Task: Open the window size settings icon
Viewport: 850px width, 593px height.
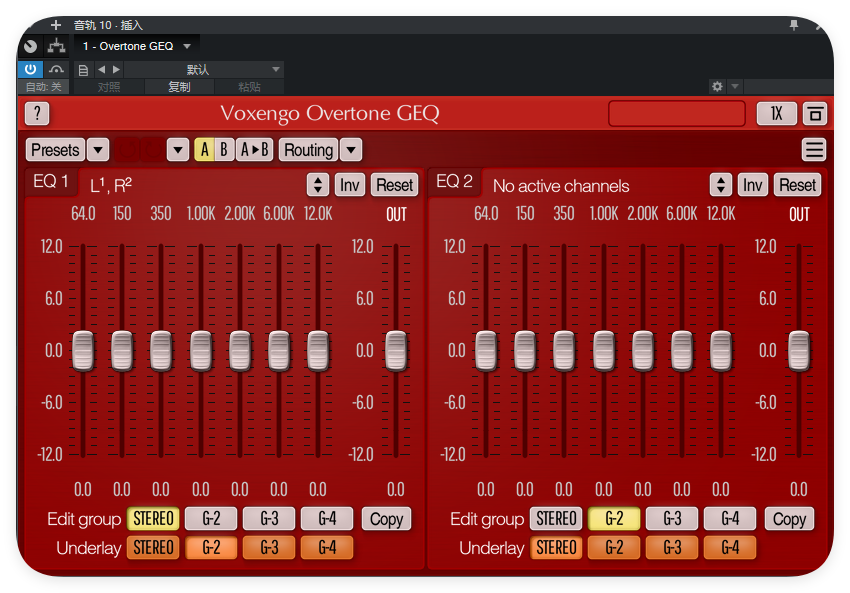Action: (814, 113)
